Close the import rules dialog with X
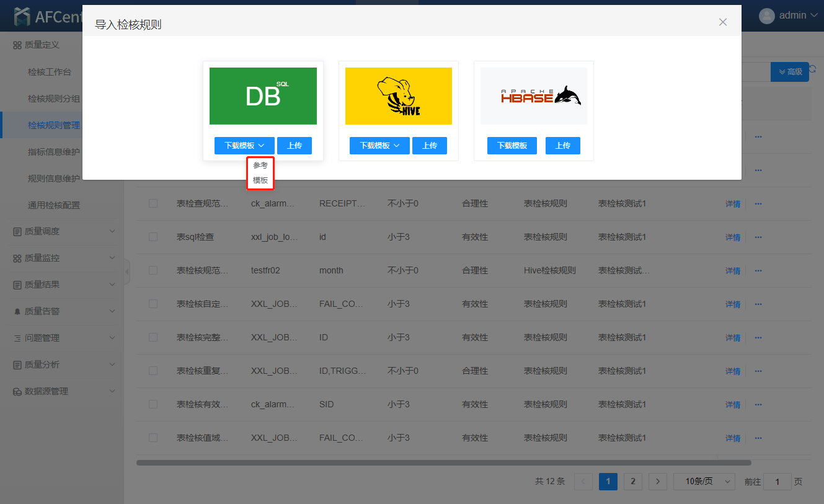The height and width of the screenshot is (504, 824). 722,22
